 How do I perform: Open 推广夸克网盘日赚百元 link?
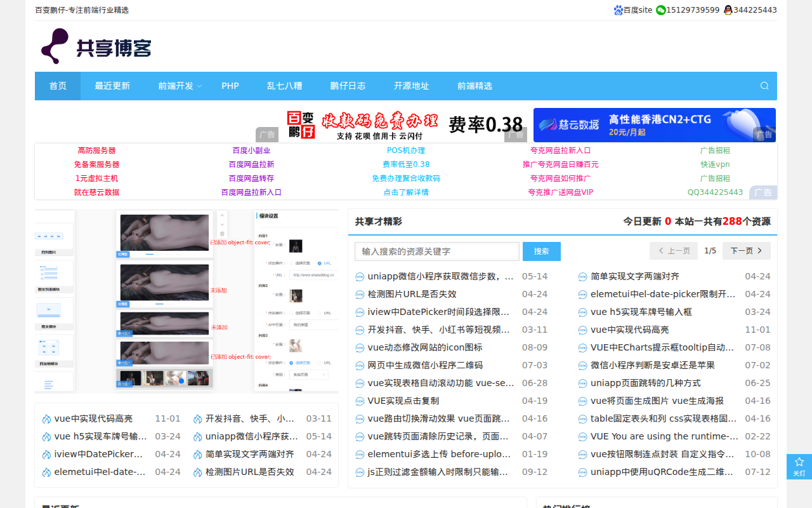point(561,164)
